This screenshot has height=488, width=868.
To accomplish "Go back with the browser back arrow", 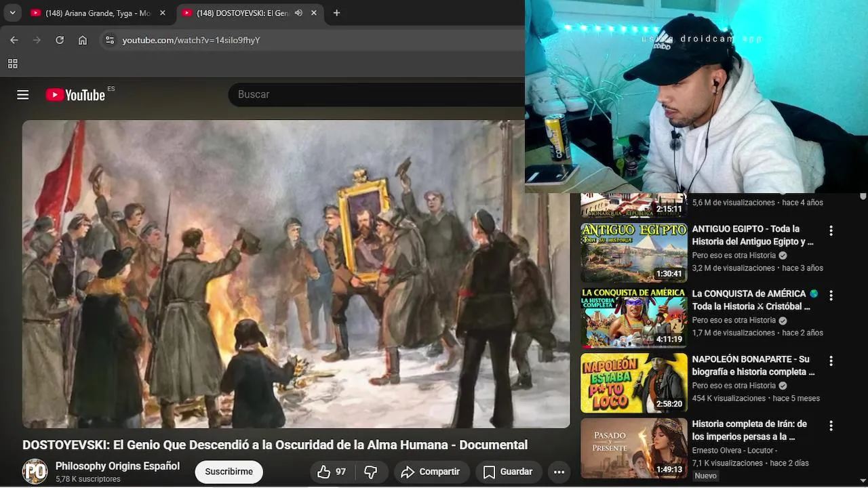I will pyautogui.click(x=14, y=40).
